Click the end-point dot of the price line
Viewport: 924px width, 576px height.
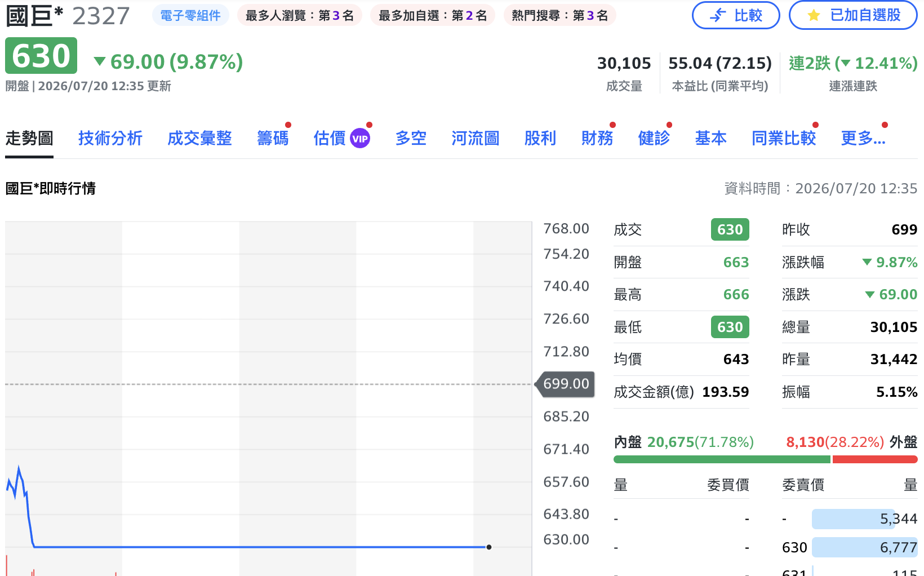[x=489, y=547]
